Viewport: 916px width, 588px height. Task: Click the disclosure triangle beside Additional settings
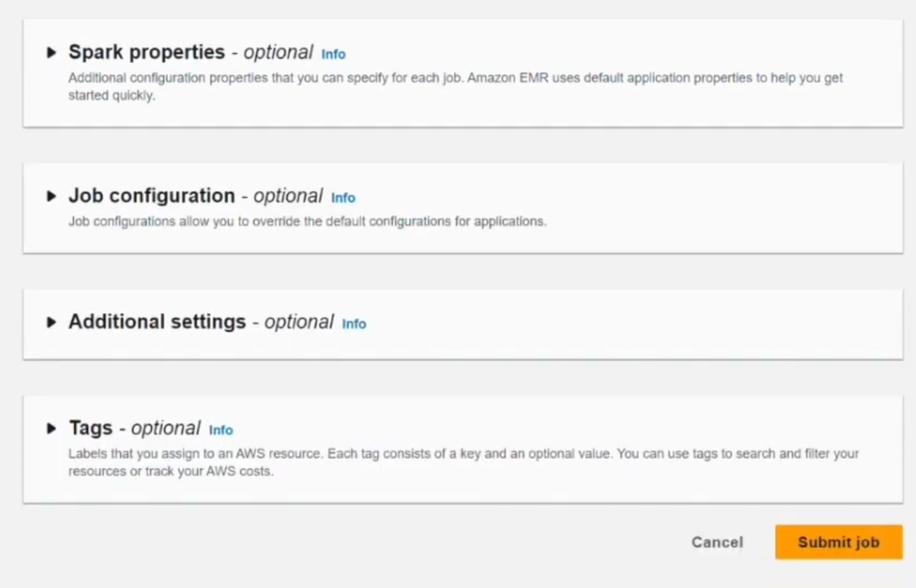tap(51, 321)
